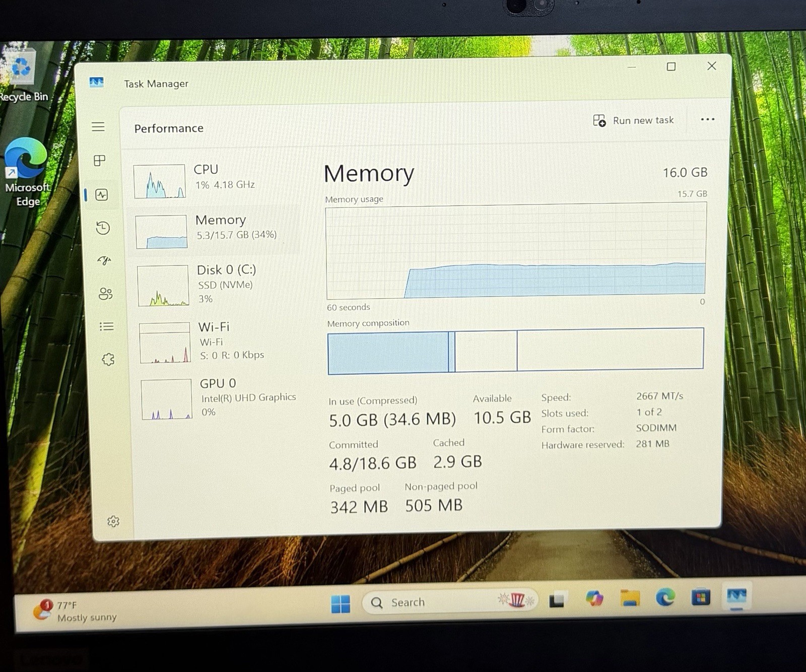806x672 pixels.
Task: Open the three-dot more options menu
Action: tap(707, 119)
